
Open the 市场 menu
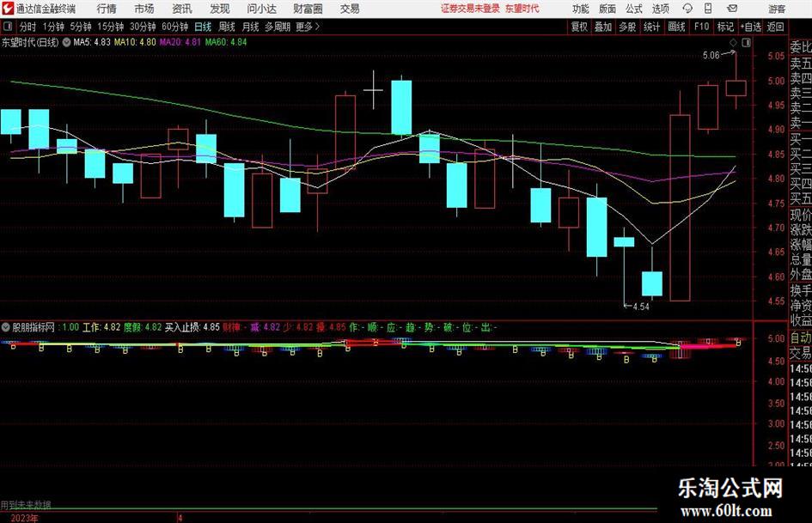click(x=144, y=9)
